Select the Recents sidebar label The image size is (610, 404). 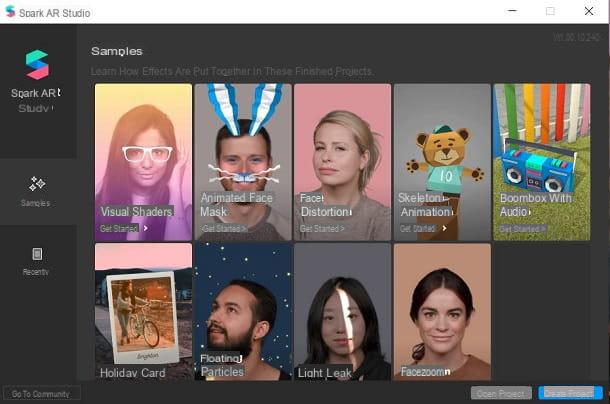coord(35,272)
